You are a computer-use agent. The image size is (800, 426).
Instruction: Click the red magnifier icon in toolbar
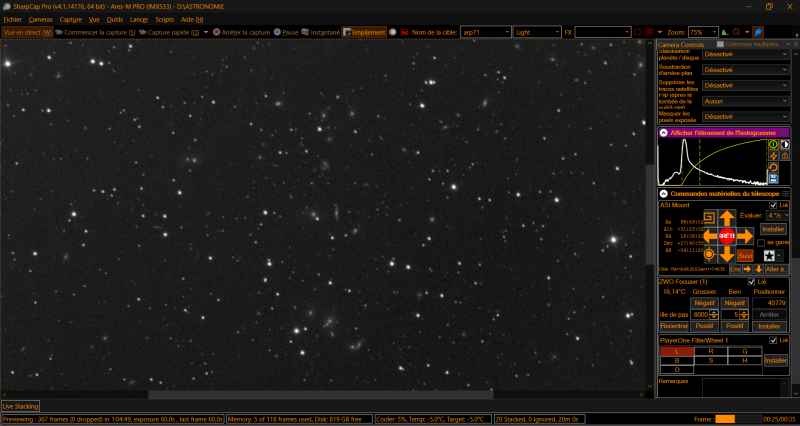[x=736, y=32]
